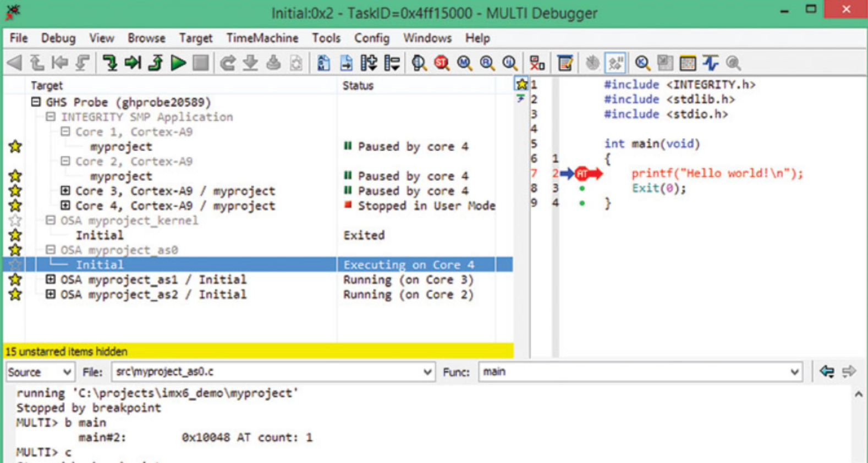
Task: Click the red X breakpoints-list icon
Action: 537,63
